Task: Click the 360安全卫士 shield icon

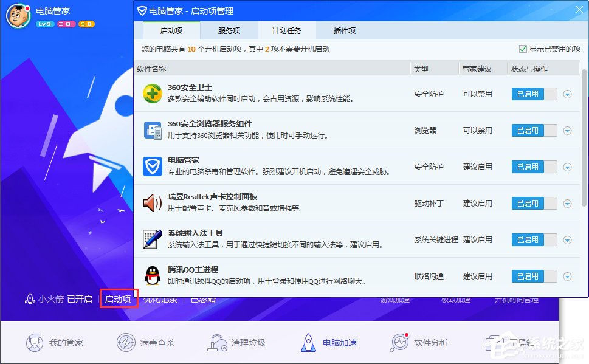Action: 152,94
